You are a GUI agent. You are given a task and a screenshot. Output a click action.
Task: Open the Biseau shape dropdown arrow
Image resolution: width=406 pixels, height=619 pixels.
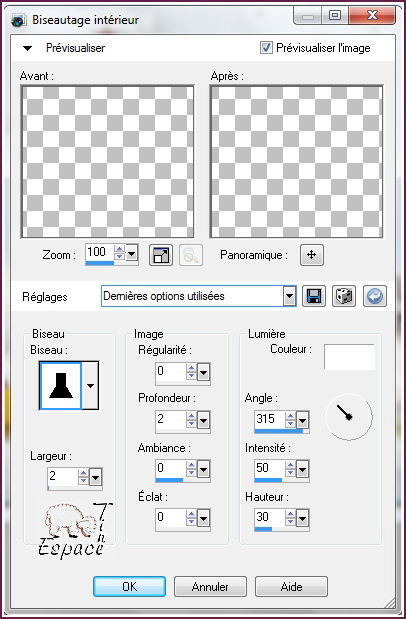[x=90, y=386]
